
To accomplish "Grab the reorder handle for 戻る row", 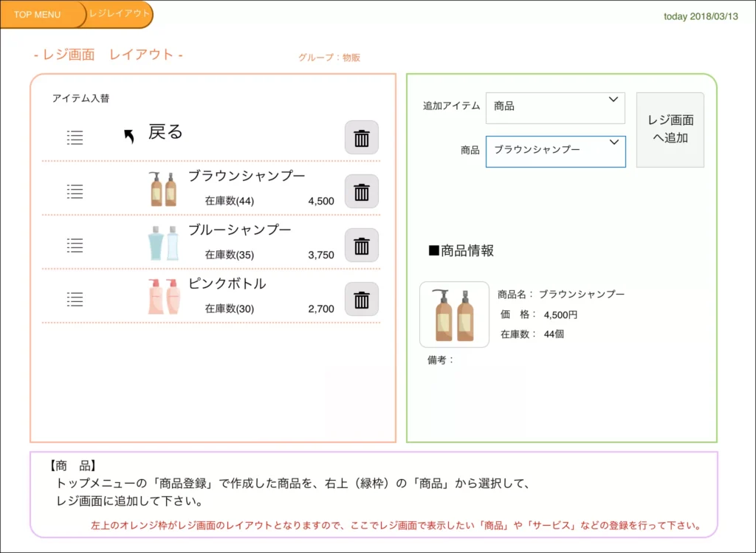I will pos(75,137).
